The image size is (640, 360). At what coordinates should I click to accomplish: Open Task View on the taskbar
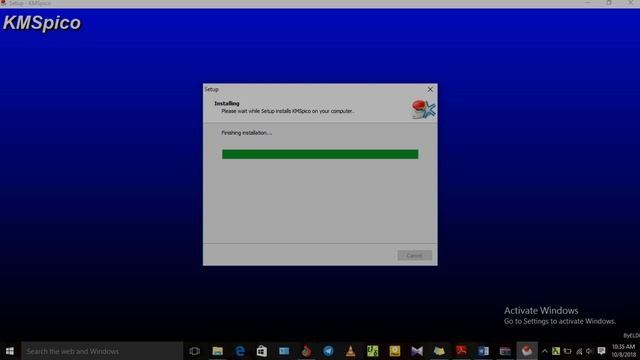[x=195, y=351]
